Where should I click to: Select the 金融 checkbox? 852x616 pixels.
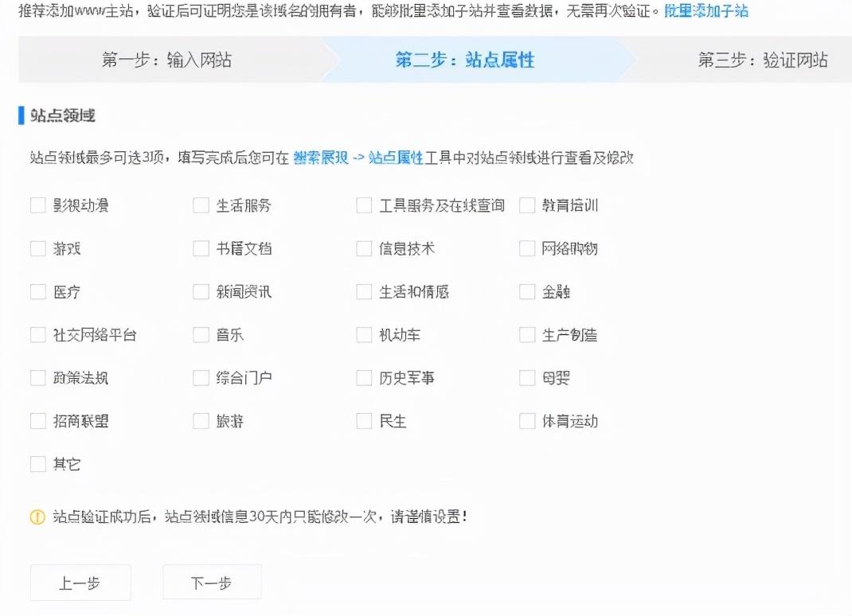pyautogui.click(x=527, y=292)
